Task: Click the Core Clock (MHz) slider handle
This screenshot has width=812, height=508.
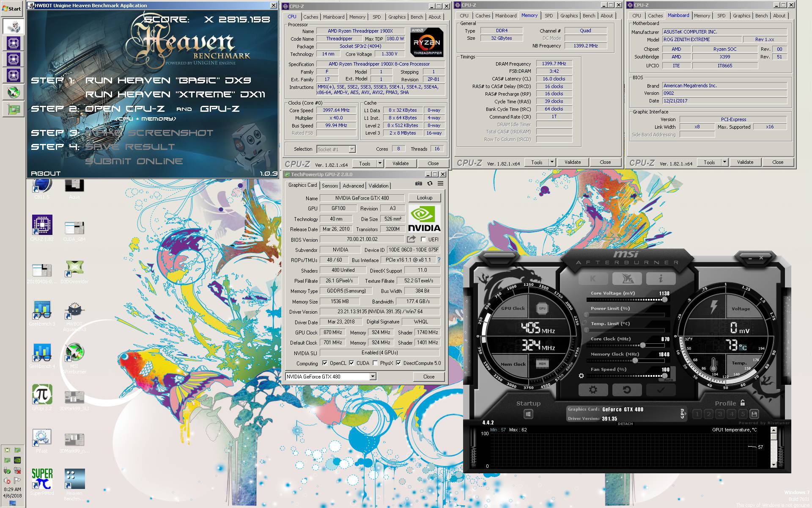Action: click(x=643, y=345)
